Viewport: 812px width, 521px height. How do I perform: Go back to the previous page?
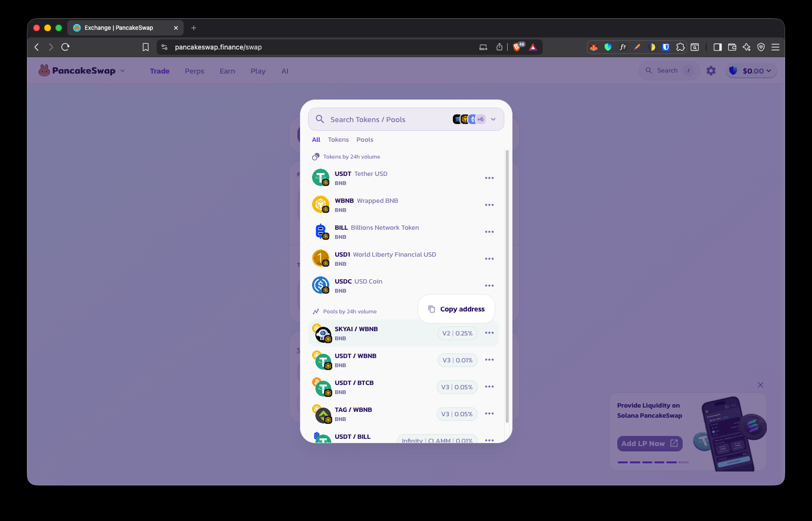(x=37, y=47)
